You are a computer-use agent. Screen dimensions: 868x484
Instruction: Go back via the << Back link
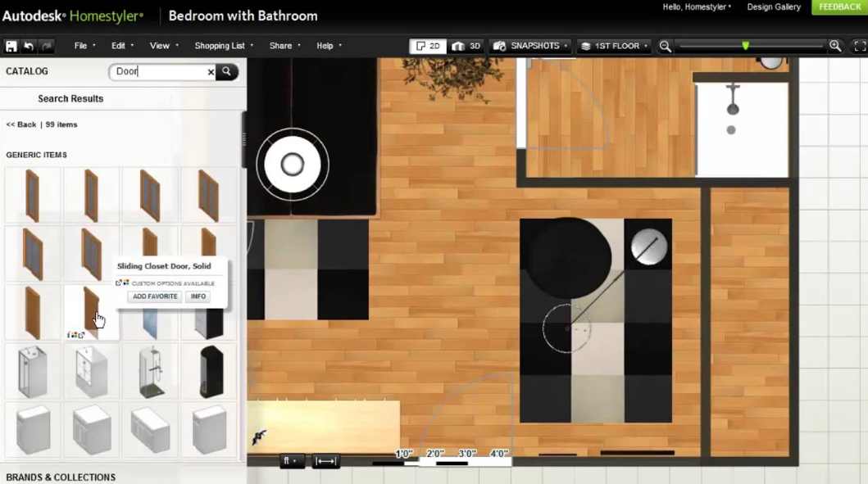(x=21, y=124)
